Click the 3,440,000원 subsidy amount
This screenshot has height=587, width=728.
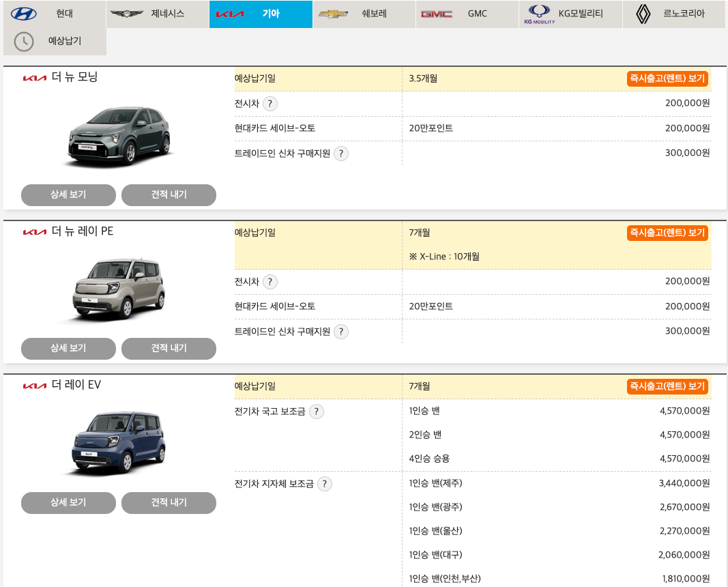tap(684, 483)
